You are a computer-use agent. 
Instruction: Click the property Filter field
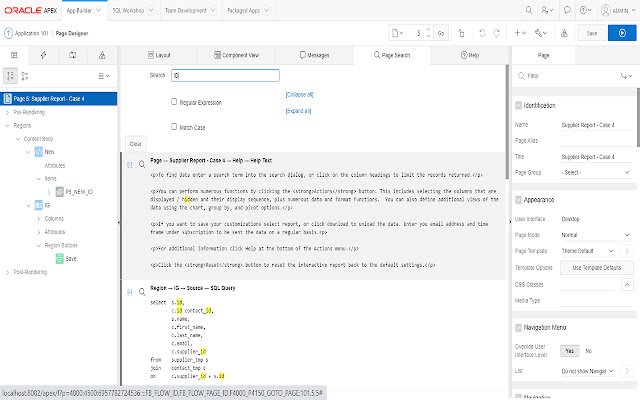click(x=571, y=76)
